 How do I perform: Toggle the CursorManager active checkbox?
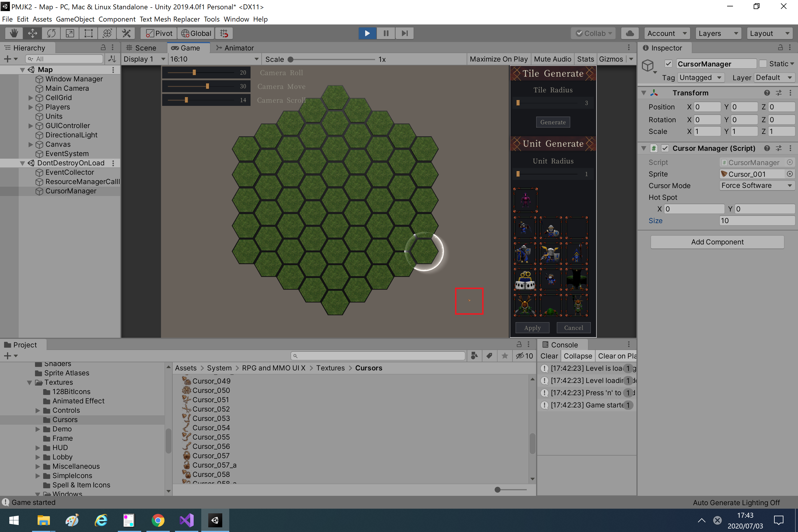[x=668, y=64]
